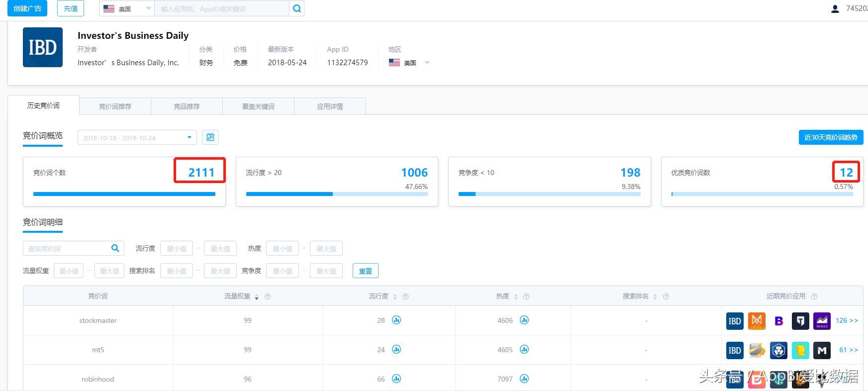Expand the date range 2018-10-18 dropdown
The image size is (868, 391).
point(189,138)
